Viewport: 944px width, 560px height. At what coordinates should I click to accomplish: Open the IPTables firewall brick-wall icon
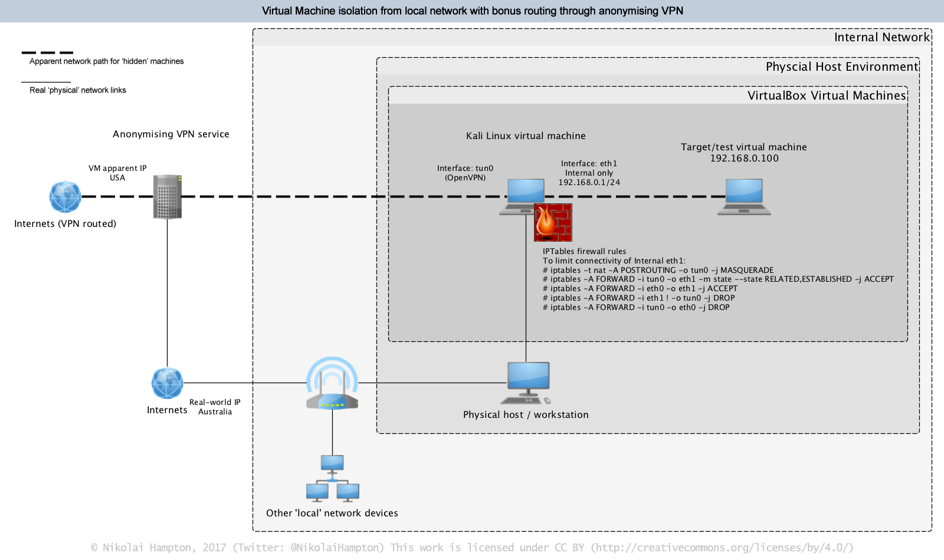point(553,222)
